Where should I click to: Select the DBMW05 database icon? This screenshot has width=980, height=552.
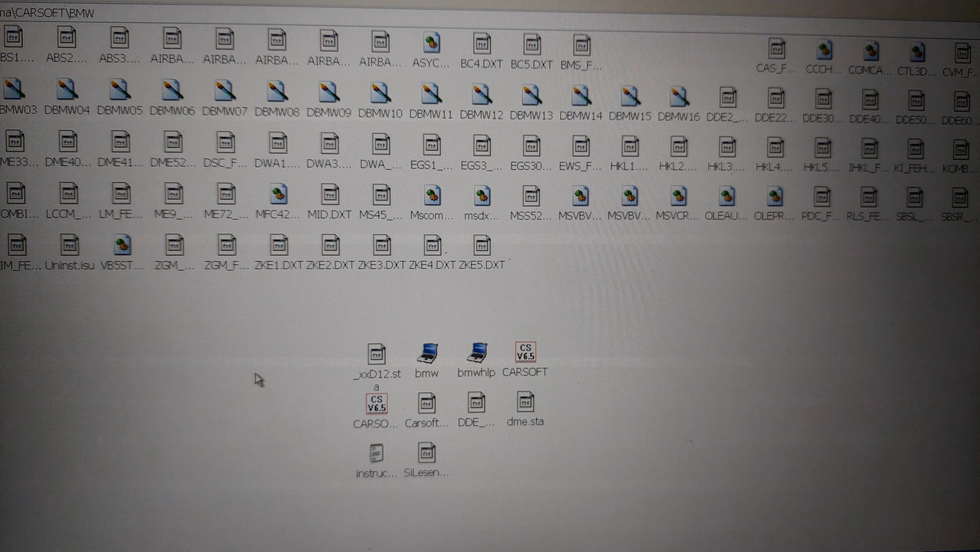[119, 90]
